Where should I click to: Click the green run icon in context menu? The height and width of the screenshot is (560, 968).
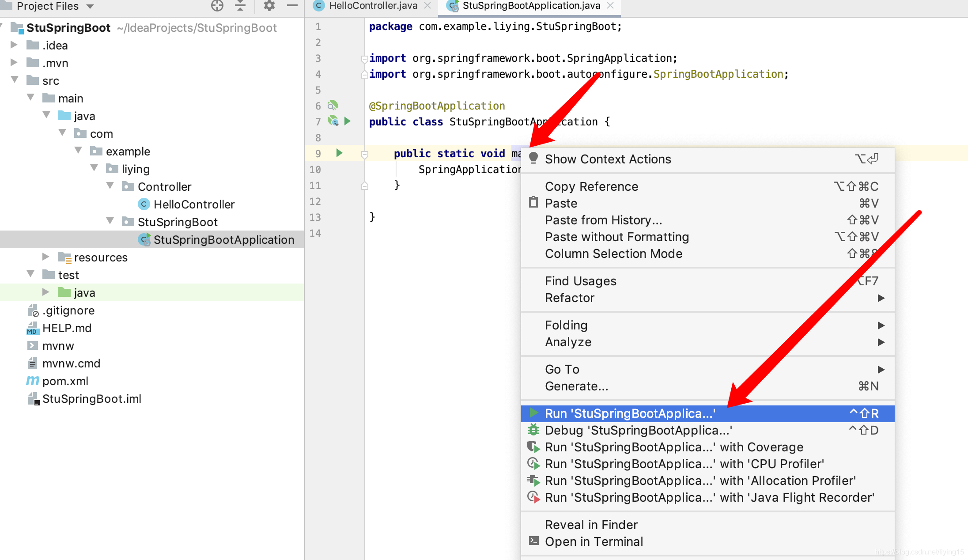[x=533, y=413]
